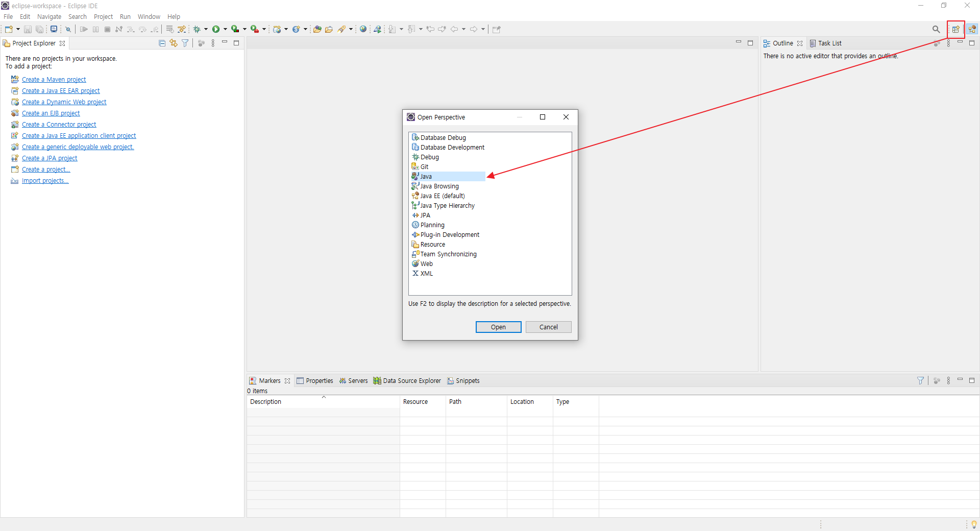This screenshot has height=531, width=980.
Task: Open Project Explorer View Menu dots
Action: (213, 43)
